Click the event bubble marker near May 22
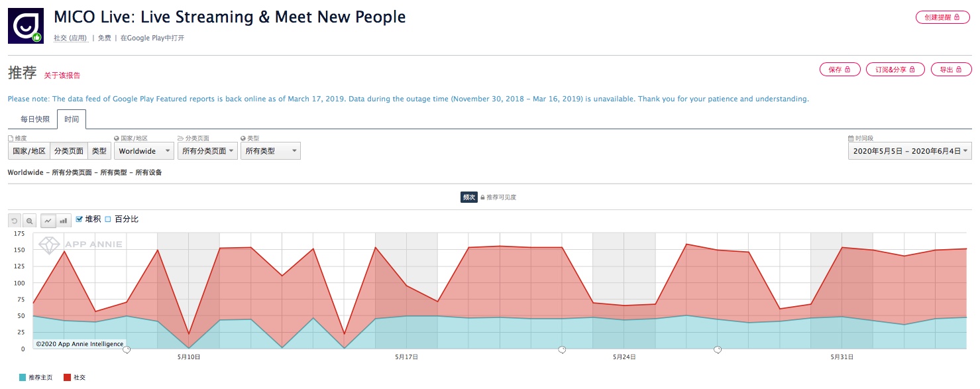The height and width of the screenshot is (389, 980). point(562,350)
